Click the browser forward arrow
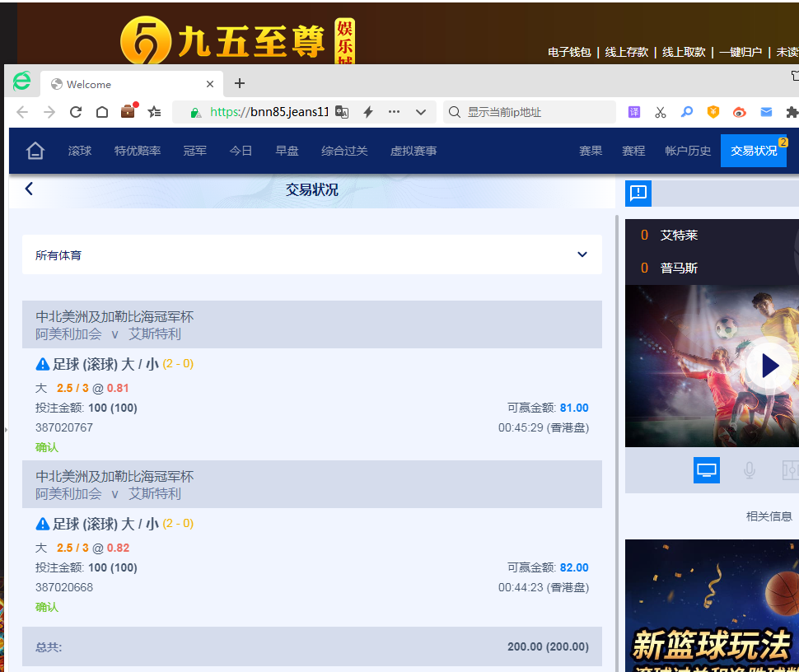Viewport: 799px width, 672px height. 49,112
